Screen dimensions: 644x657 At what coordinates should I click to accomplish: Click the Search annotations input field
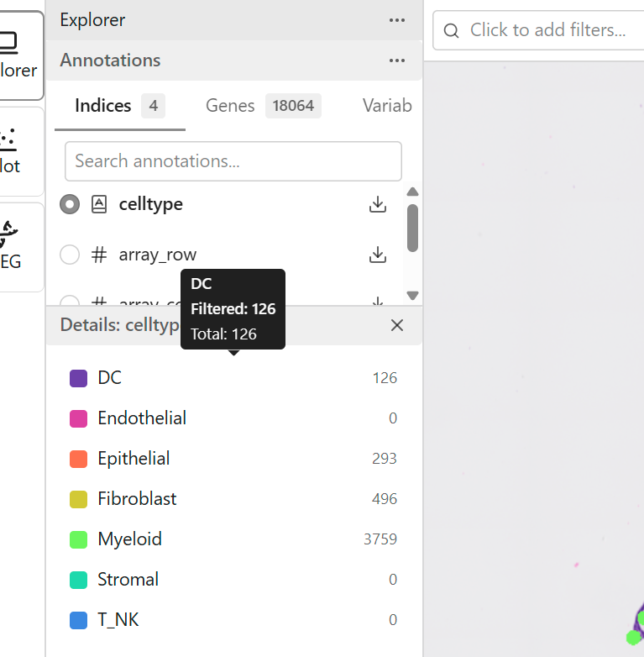tap(233, 161)
